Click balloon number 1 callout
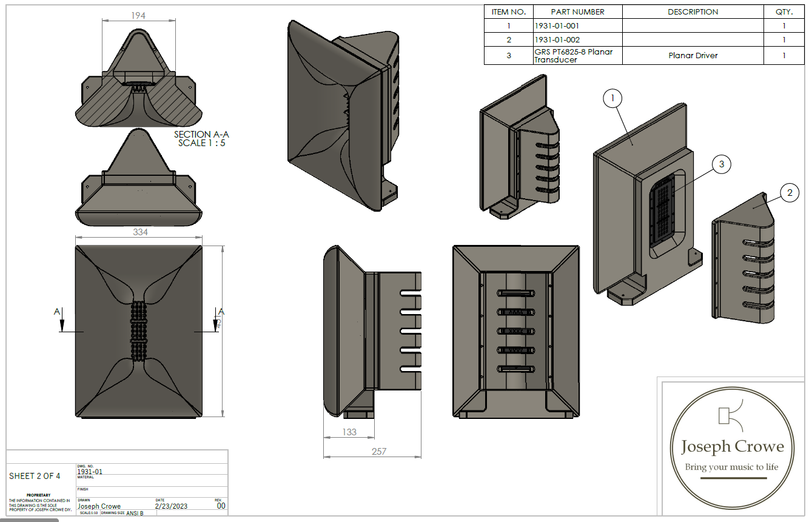 (613, 98)
